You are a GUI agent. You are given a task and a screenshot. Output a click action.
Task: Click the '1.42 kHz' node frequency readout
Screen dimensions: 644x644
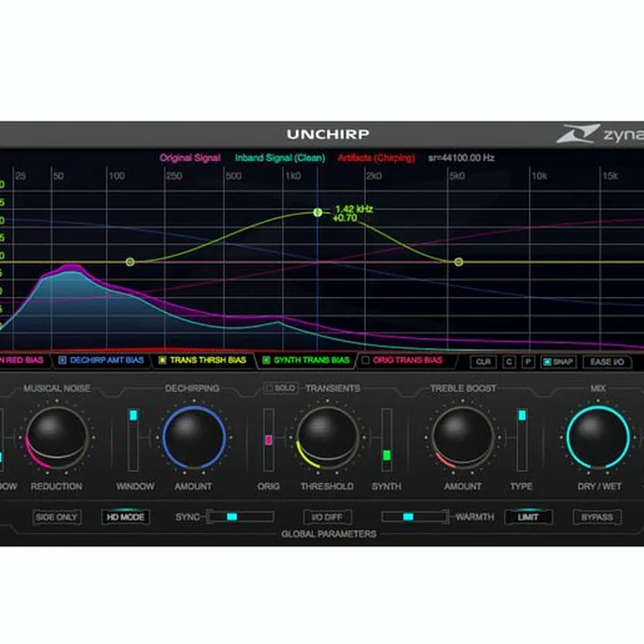point(354,209)
